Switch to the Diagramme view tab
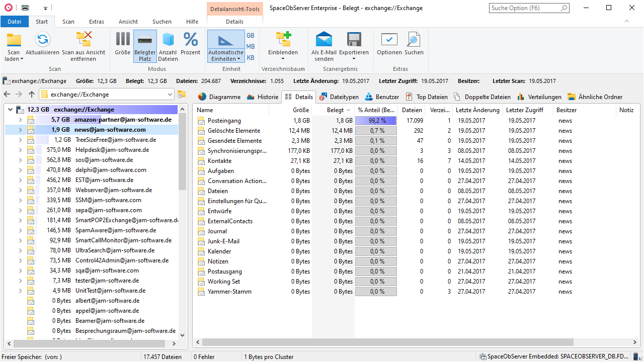 (219, 97)
